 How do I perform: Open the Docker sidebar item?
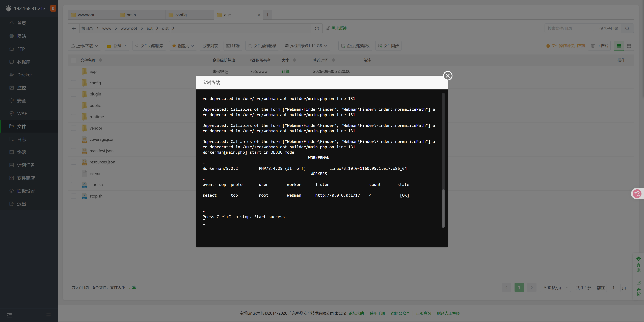24,75
